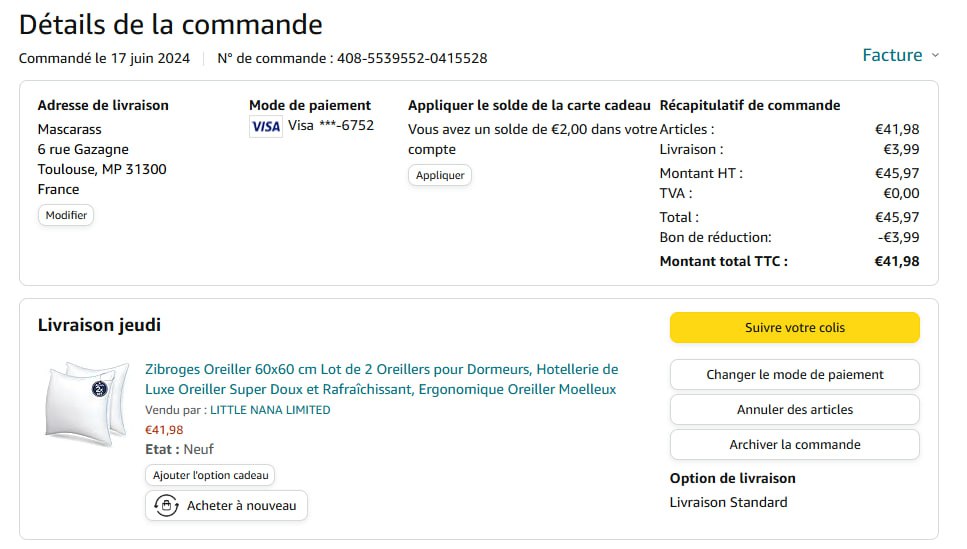Click Ajouter l'option cadeau
The height and width of the screenshot is (549, 967).
coord(210,476)
